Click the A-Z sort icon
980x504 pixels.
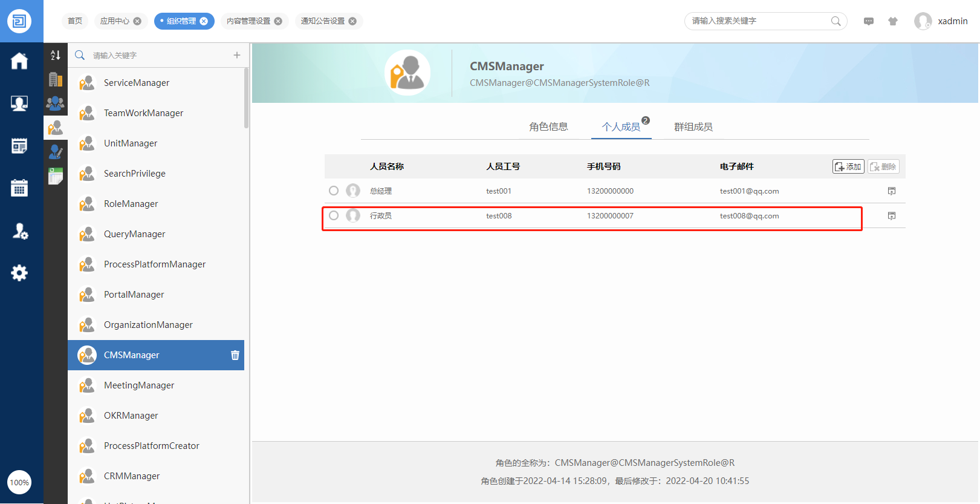(56, 55)
